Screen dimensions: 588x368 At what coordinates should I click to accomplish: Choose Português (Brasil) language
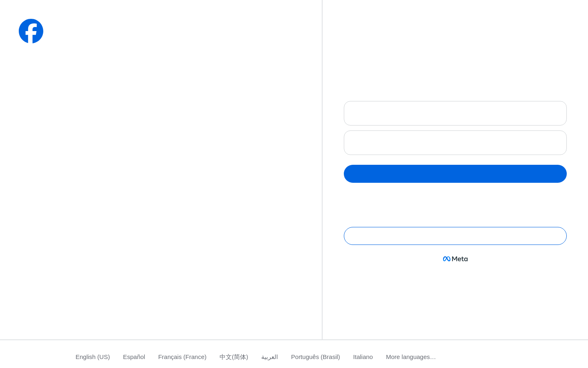point(316,357)
